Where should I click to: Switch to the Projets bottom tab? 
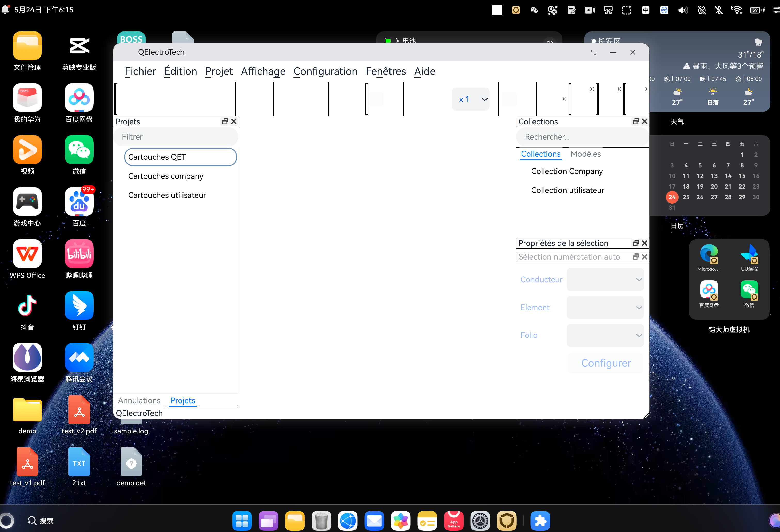pos(182,400)
